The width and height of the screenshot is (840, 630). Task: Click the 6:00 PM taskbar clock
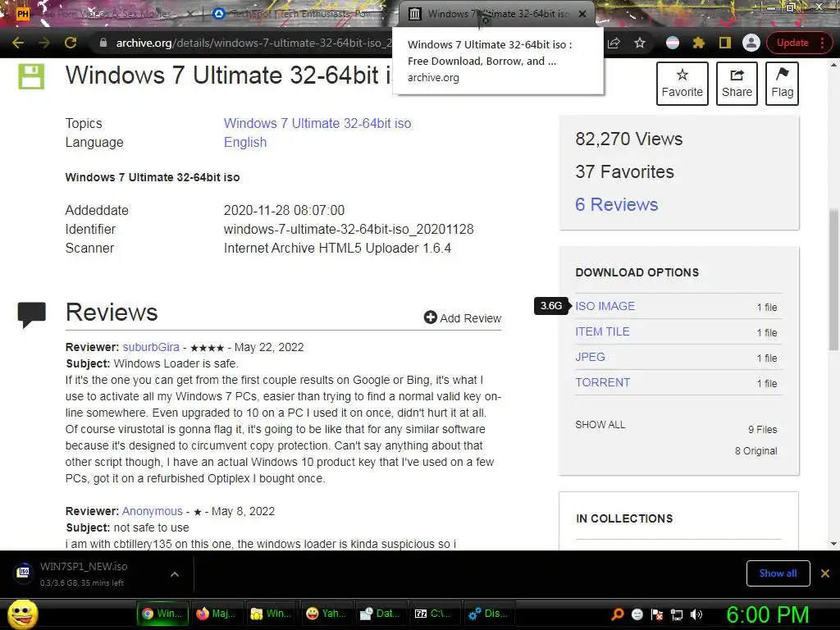(x=767, y=614)
